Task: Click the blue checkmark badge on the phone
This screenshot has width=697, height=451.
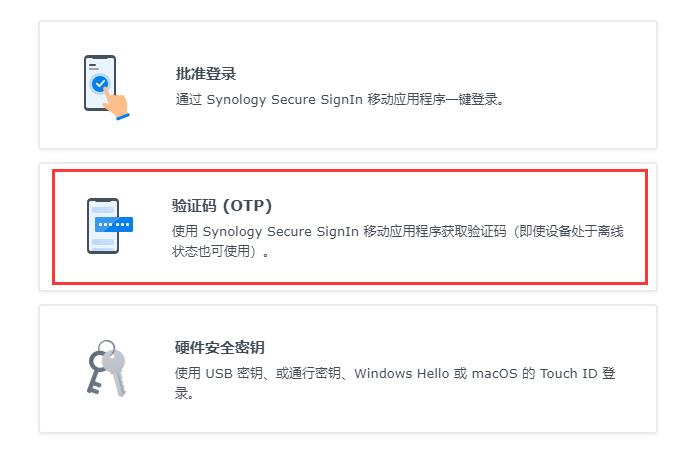Action: pos(100,84)
